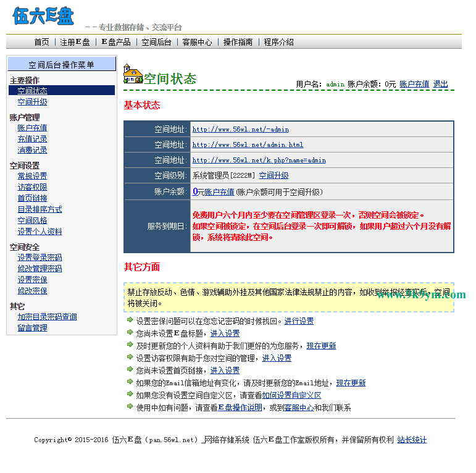Image resolution: width=476 pixels, height=473 pixels.
Task: Click the house icon beside 空间状态
Action: pyautogui.click(x=133, y=74)
